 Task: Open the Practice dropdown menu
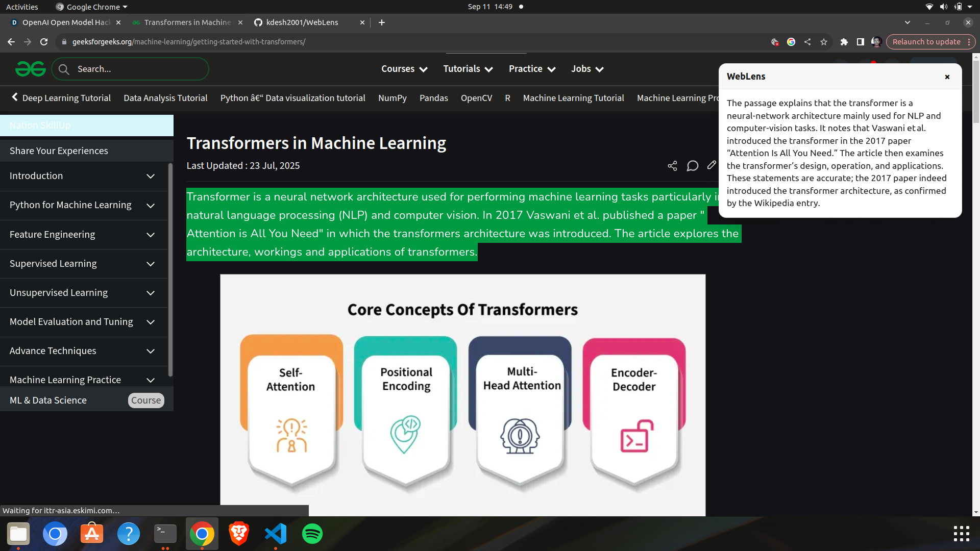click(531, 69)
